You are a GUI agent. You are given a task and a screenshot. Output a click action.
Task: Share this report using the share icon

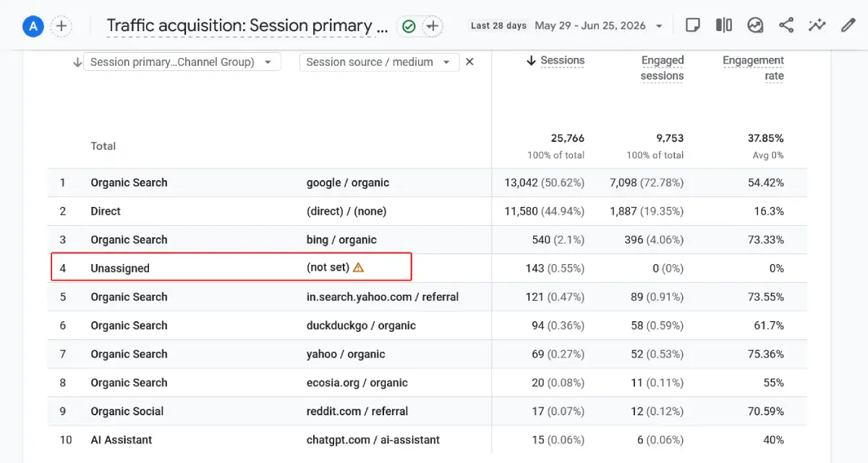pyautogui.click(x=786, y=26)
